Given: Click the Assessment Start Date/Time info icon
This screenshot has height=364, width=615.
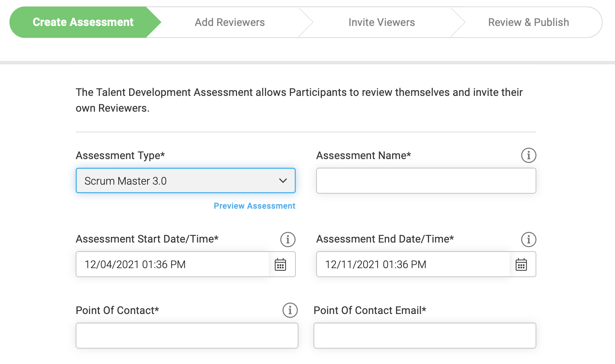Looking at the screenshot, I should click(288, 239).
